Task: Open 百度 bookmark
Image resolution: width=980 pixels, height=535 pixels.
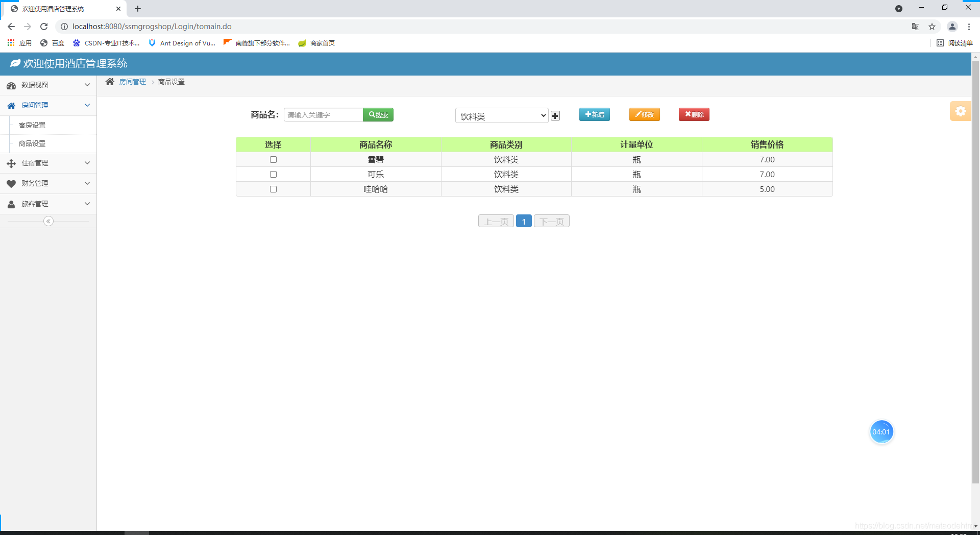Action: pos(53,43)
